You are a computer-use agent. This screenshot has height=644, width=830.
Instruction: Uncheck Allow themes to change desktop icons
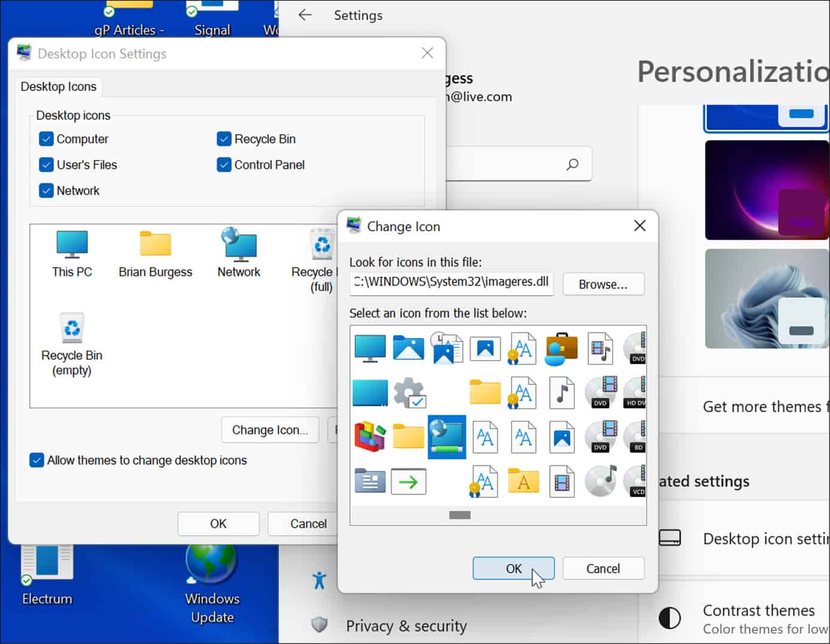pos(37,459)
